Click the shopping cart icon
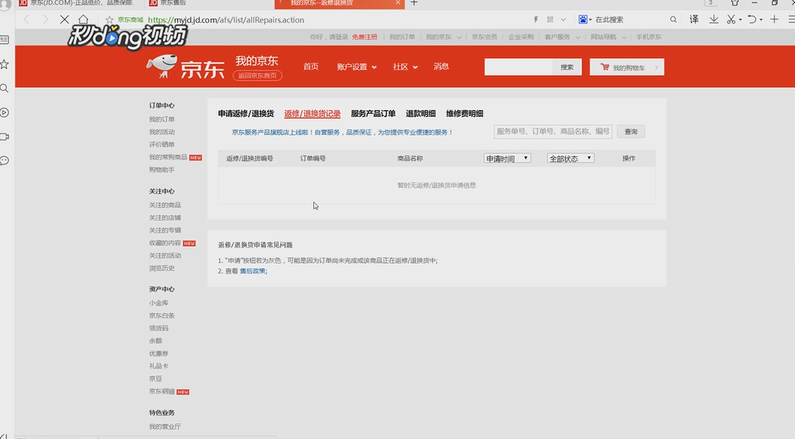 [605, 67]
